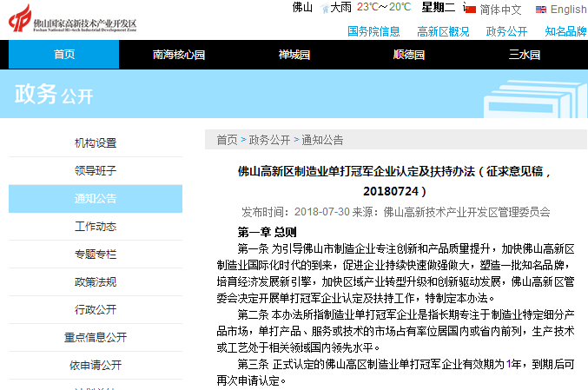Select 工作动态 in sidebar

click(96, 226)
